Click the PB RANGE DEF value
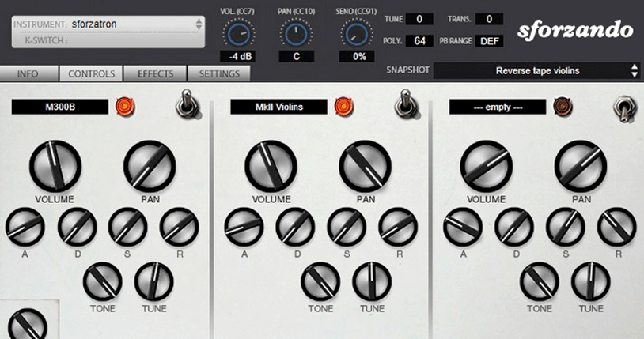Screen dimensions: 644x339 [x=489, y=41]
